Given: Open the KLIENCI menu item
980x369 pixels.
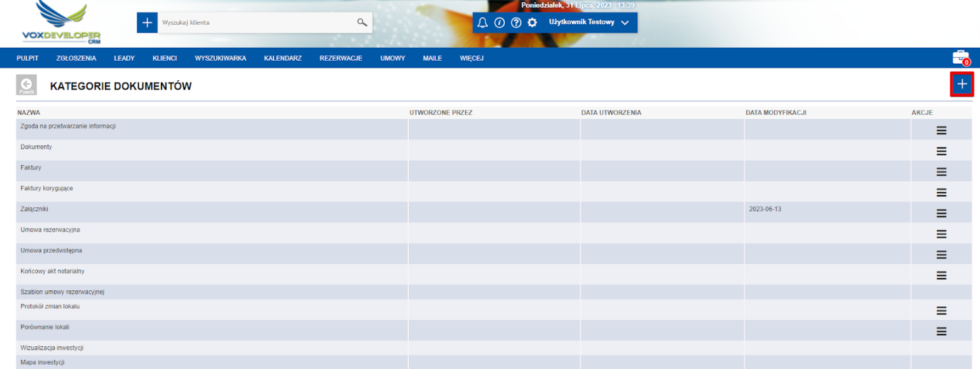Looking at the screenshot, I should pyautogui.click(x=165, y=58).
